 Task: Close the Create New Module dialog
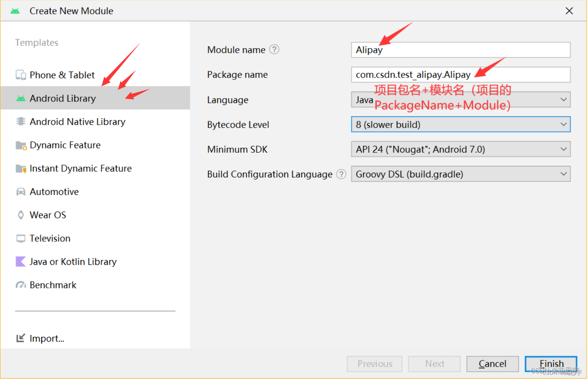click(x=569, y=11)
